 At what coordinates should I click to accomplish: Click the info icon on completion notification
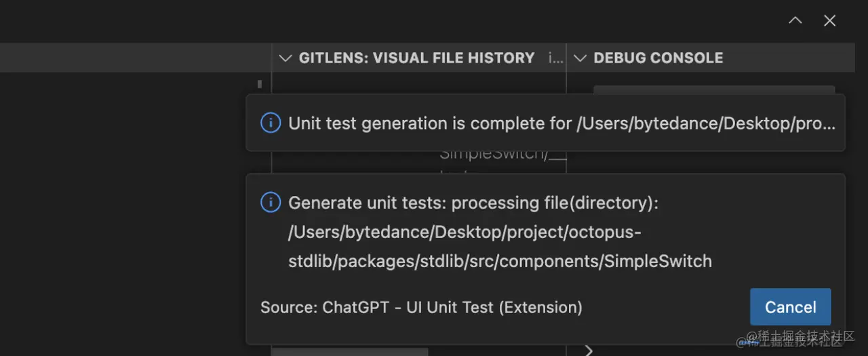[271, 123]
